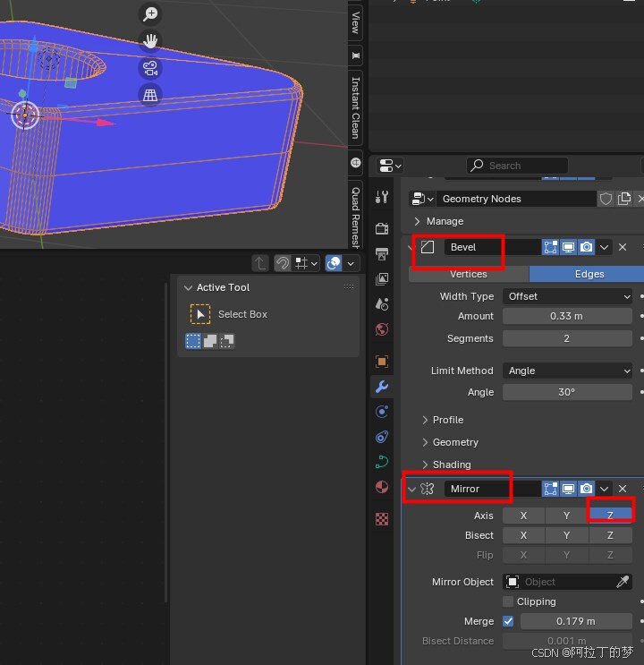This screenshot has width=644, height=665.
Task: Enable the Clipping checkbox
Action: 508,601
